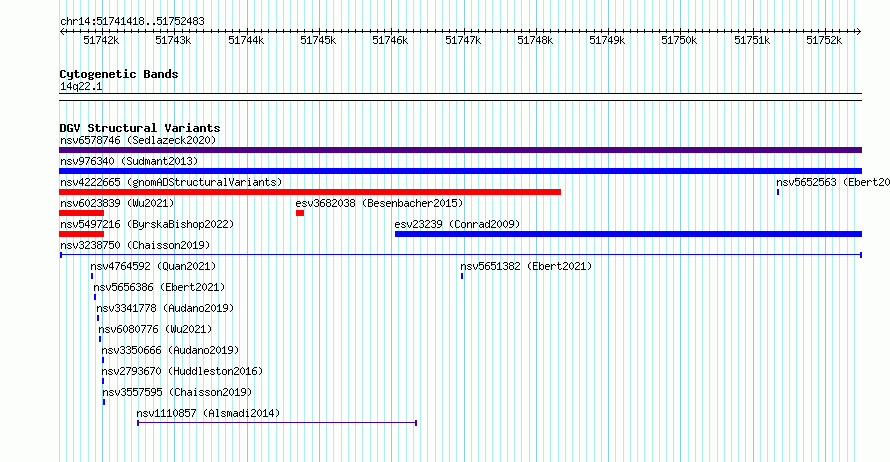This screenshot has width=890, height=462.
Task: Click the blue nsv3350666 marker
Action: pyautogui.click(x=103, y=360)
